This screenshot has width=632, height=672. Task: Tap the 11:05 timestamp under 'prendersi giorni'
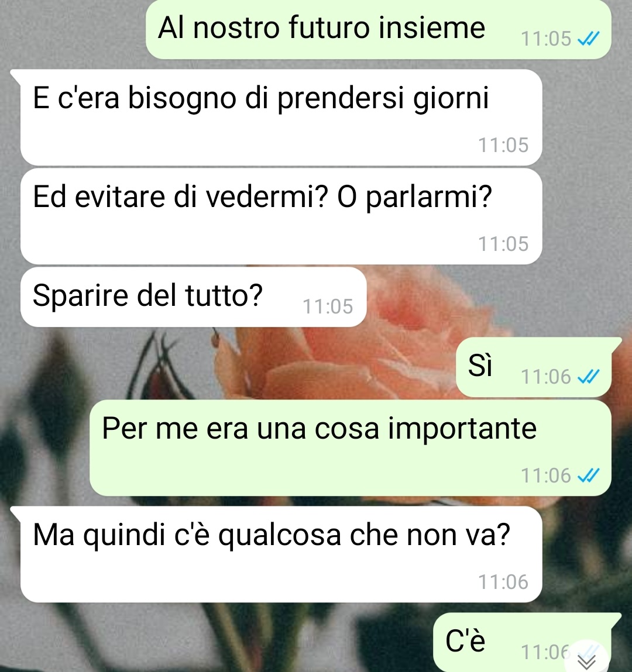click(503, 145)
